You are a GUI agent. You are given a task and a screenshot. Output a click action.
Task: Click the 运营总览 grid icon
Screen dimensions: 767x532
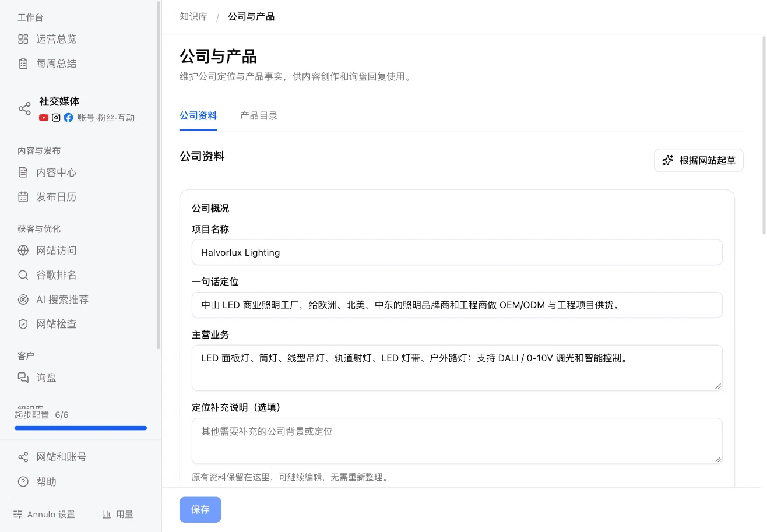pyautogui.click(x=23, y=39)
